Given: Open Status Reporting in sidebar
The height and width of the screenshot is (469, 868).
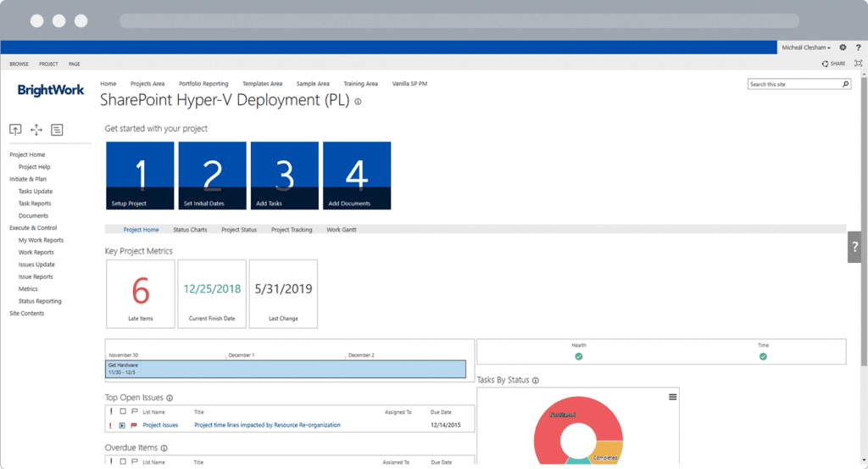Looking at the screenshot, I should click(x=40, y=301).
